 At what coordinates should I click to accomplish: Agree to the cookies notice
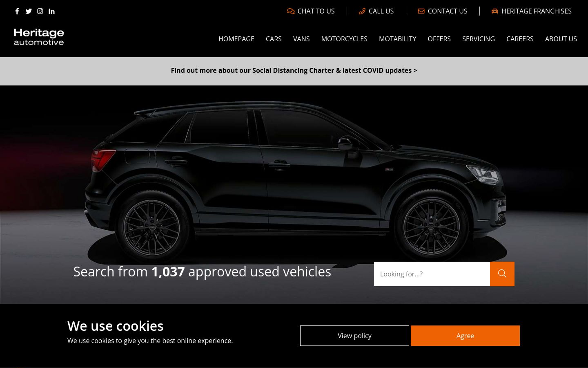465,336
